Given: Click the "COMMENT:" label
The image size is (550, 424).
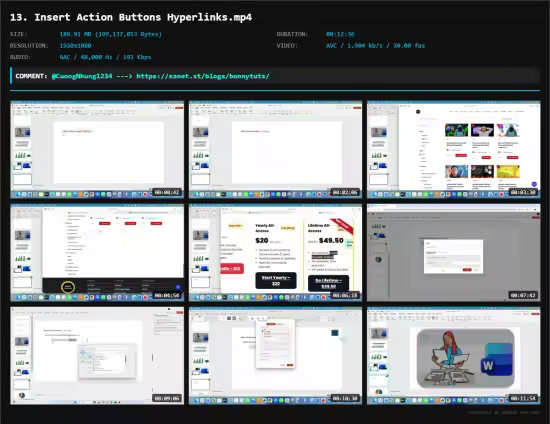Looking at the screenshot, I should click(31, 76).
